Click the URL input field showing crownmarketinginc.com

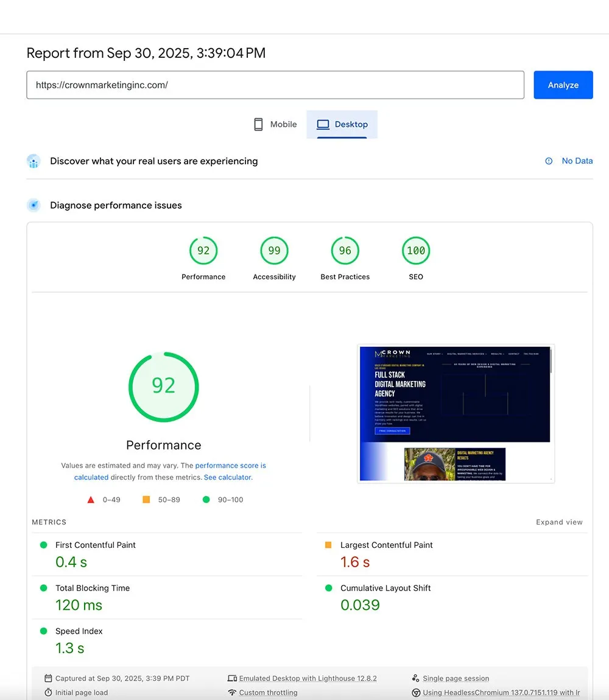pyautogui.click(x=275, y=85)
